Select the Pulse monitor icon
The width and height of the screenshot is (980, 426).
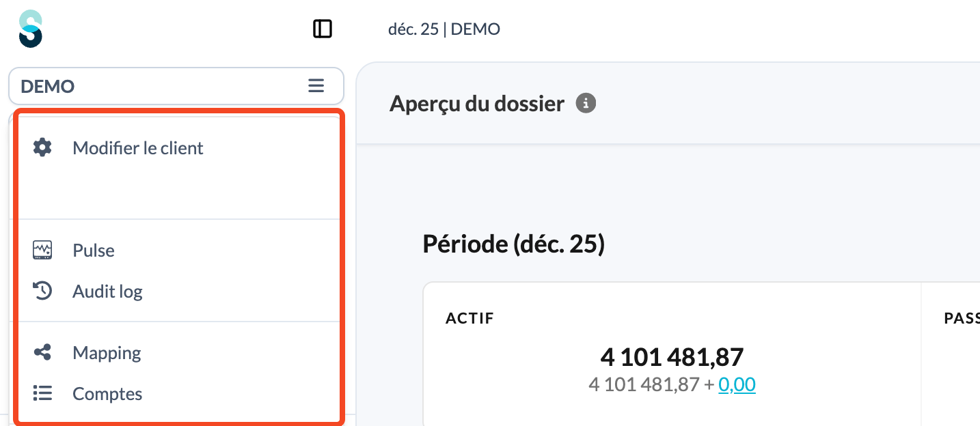[42, 250]
